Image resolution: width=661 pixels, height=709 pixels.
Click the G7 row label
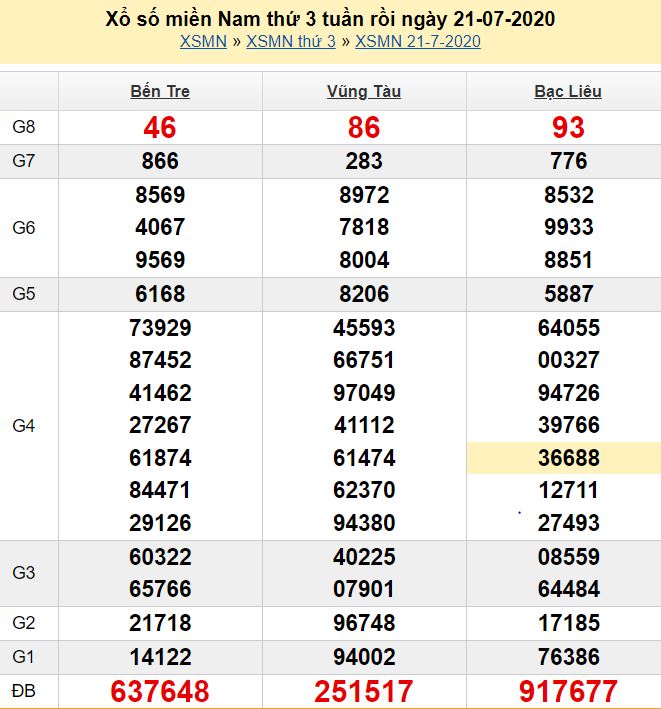pyautogui.click(x=24, y=161)
